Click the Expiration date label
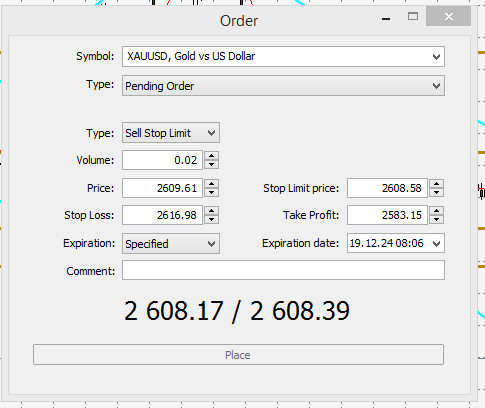The height and width of the screenshot is (408, 485). click(x=300, y=243)
